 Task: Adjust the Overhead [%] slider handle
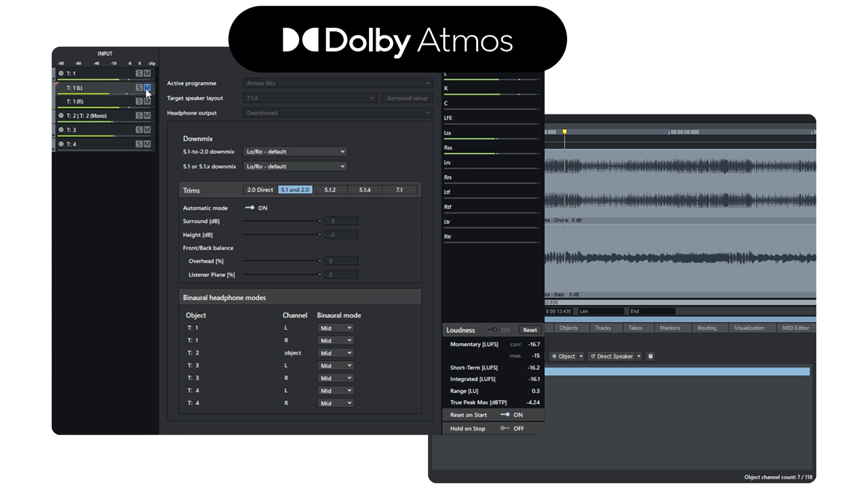pos(319,261)
